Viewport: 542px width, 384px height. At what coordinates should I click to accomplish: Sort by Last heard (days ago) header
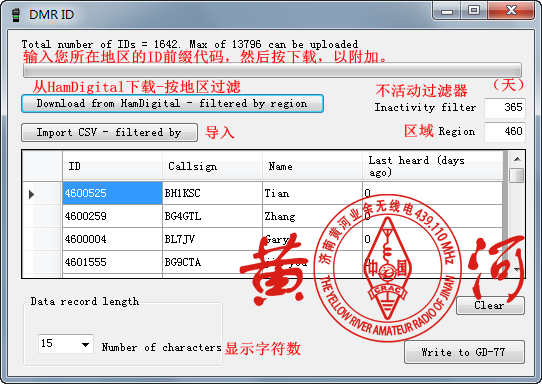pos(432,166)
